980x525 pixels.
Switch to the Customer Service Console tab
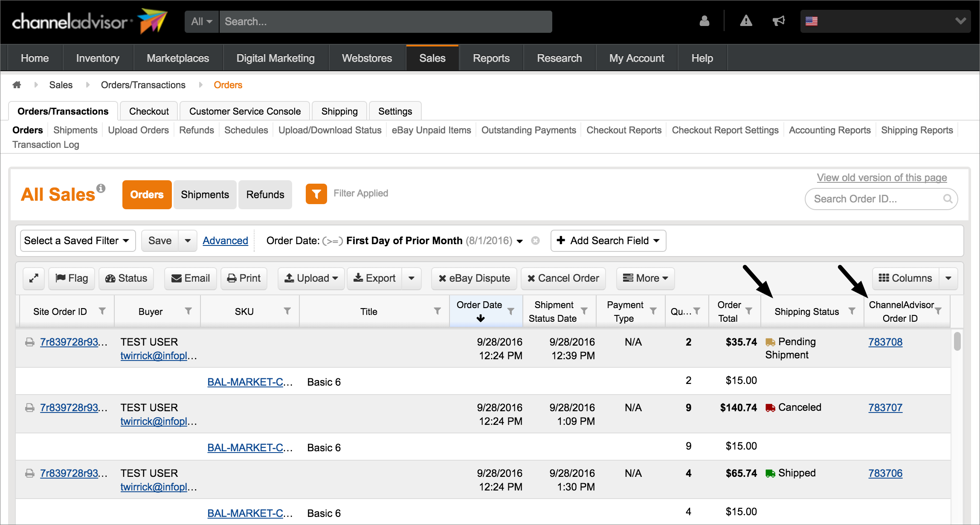[245, 111]
